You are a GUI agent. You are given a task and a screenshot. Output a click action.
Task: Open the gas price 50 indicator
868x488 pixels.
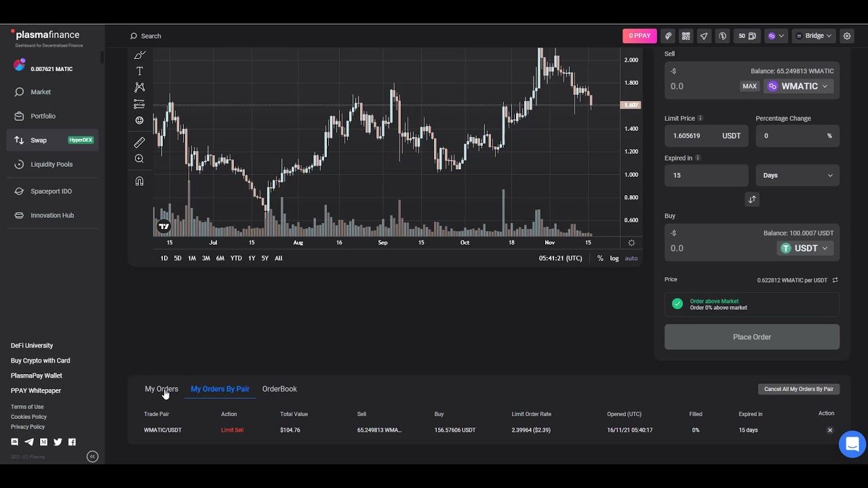tap(747, 36)
